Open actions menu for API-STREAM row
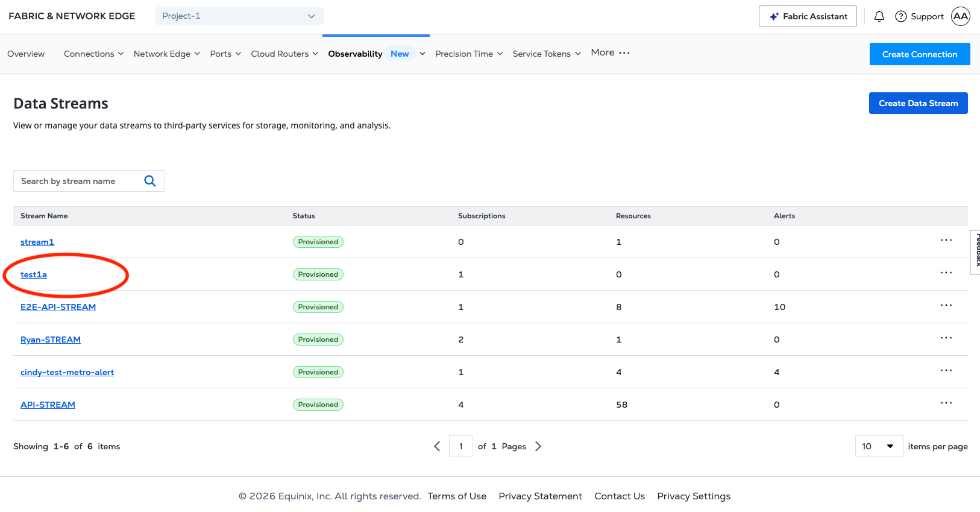Screen dimensions: 980x512 [x=946, y=403]
